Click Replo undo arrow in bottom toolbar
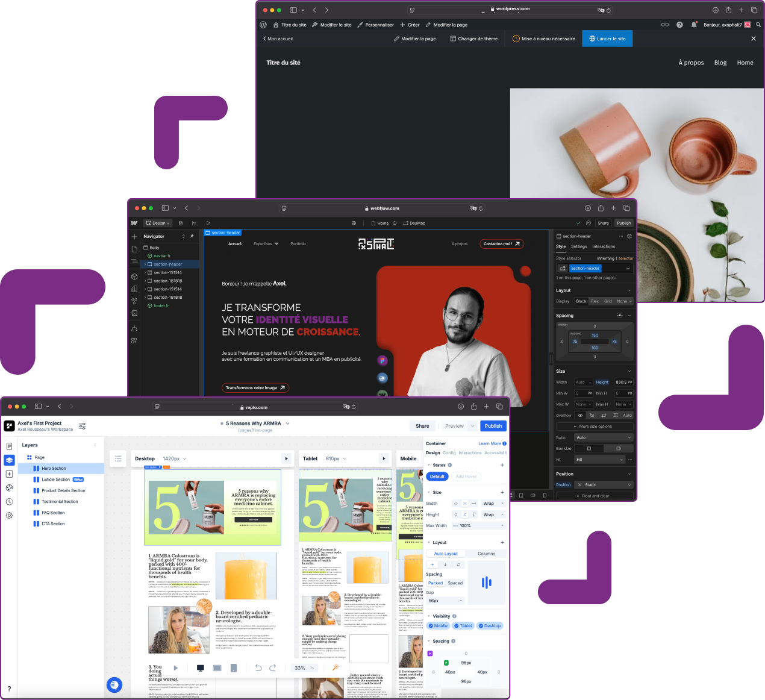The width and height of the screenshot is (765, 700). (258, 667)
